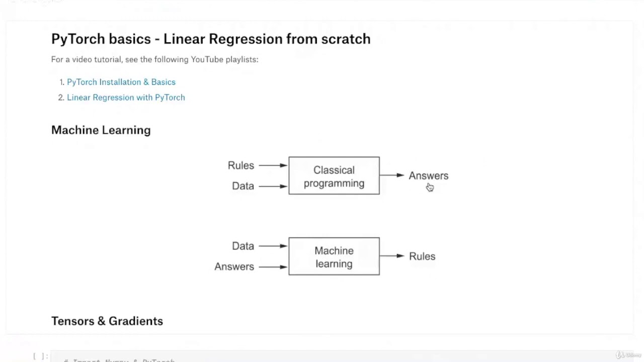Click the arrow pointing to the Answers output

(x=392, y=175)
